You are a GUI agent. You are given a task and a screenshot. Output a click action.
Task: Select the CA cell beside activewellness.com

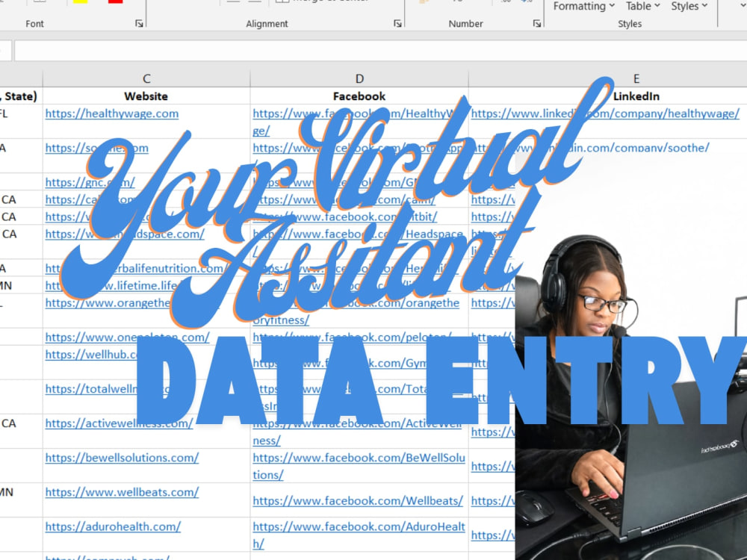click(x=21, y=431)
